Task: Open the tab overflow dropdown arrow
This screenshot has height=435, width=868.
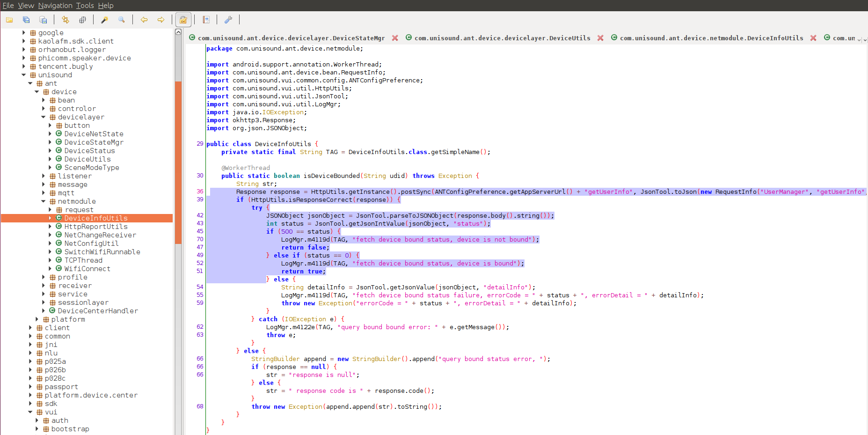Action: click(865, 40)
